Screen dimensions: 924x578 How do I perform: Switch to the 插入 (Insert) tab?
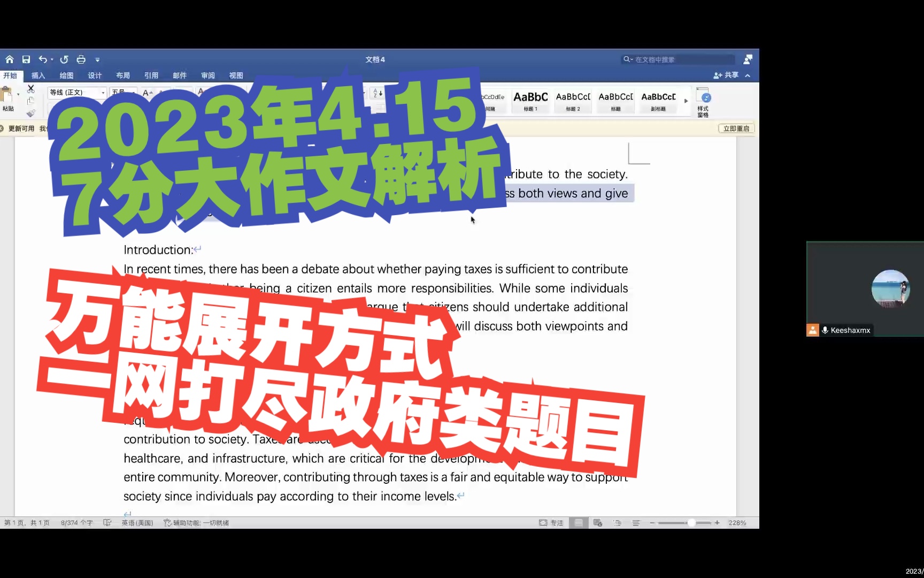click(x=38, y=75)
